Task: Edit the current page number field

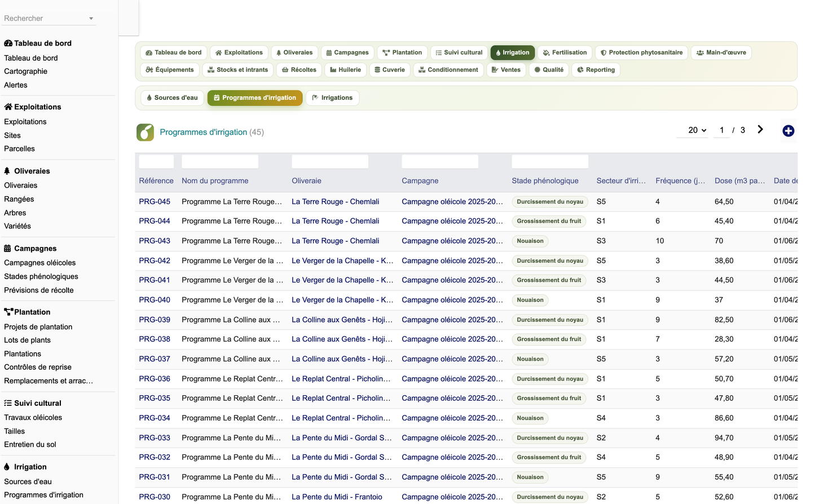Action: (x=721, y=130)
